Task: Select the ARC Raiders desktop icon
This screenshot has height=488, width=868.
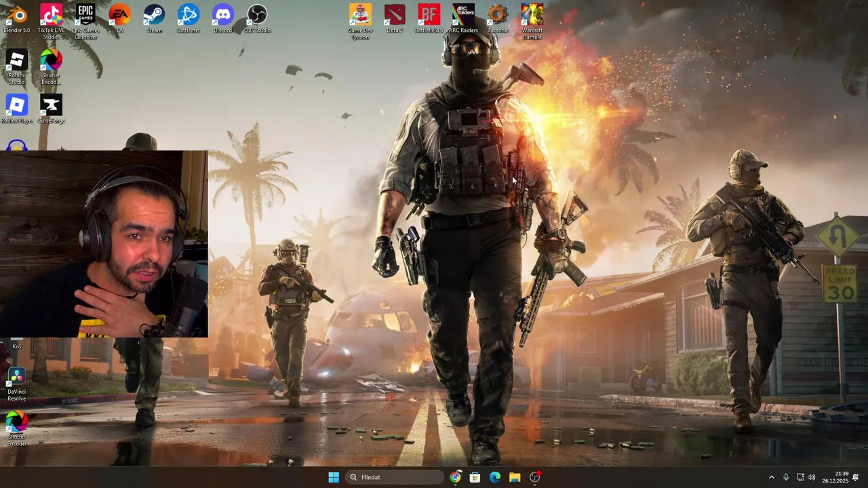Action: [x=463, y=18]
